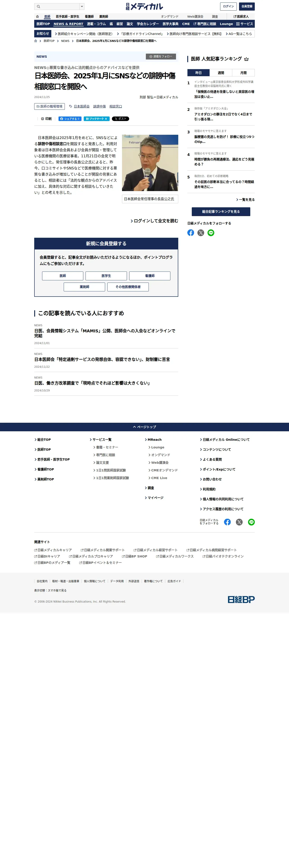This screenshot has width=289, height=868.
Task: Open the search box dropdown arrow
Action: pos(82,6)
